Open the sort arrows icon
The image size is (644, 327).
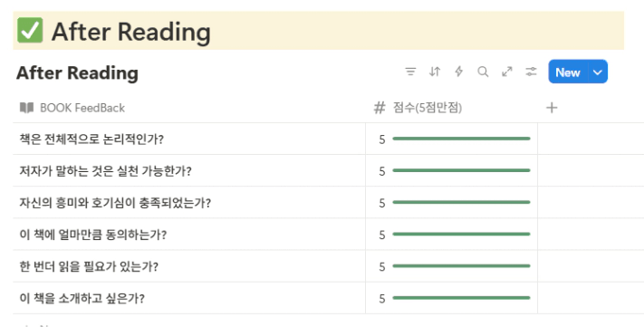point(435,72)
